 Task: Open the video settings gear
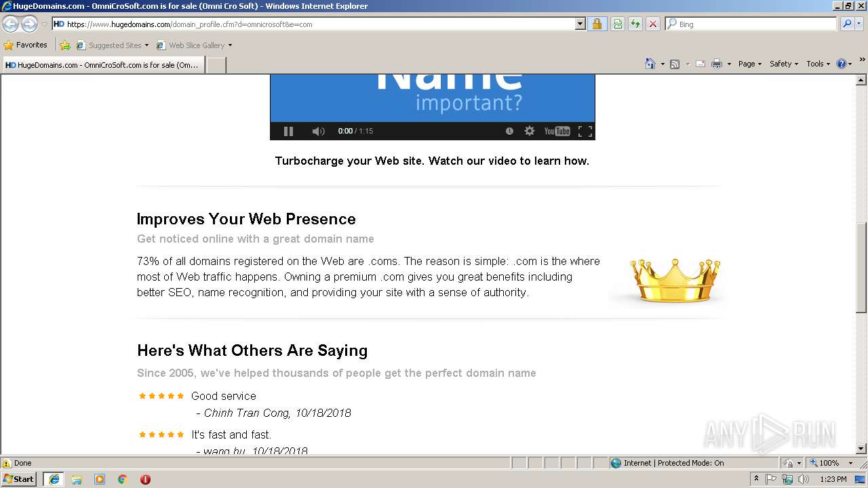pos(530,131)
